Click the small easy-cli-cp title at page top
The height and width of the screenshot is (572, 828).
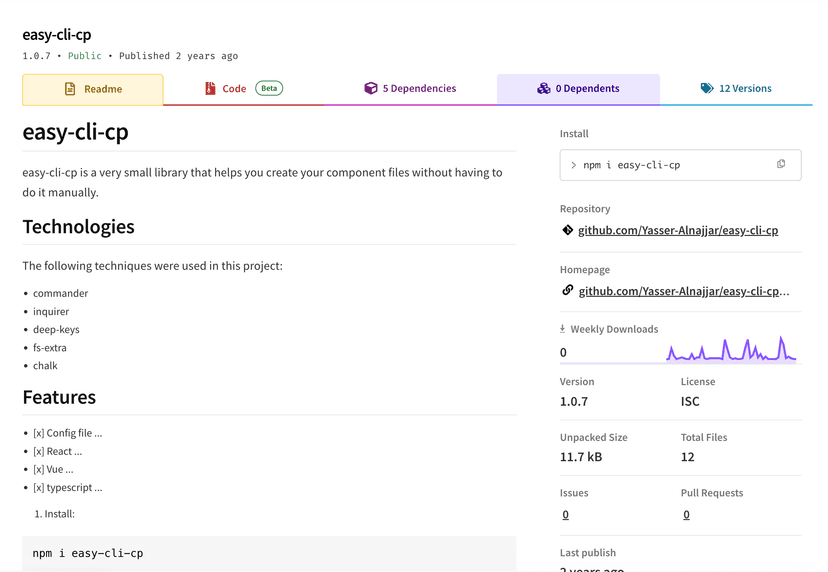pos(57,35)
